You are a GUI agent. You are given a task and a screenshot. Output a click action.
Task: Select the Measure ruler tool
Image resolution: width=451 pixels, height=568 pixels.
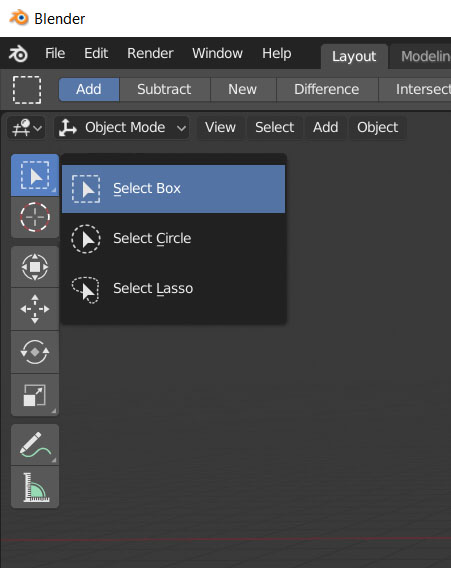tap(35, 487)
